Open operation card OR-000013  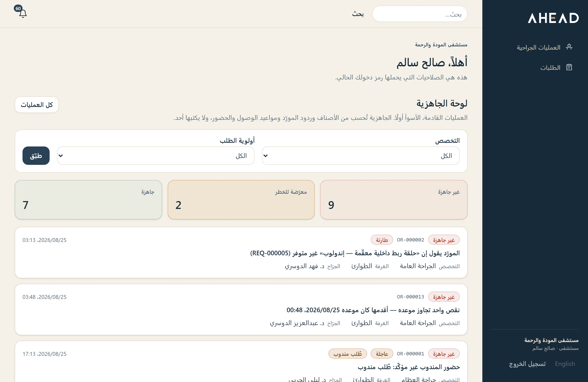click(241, 309)
